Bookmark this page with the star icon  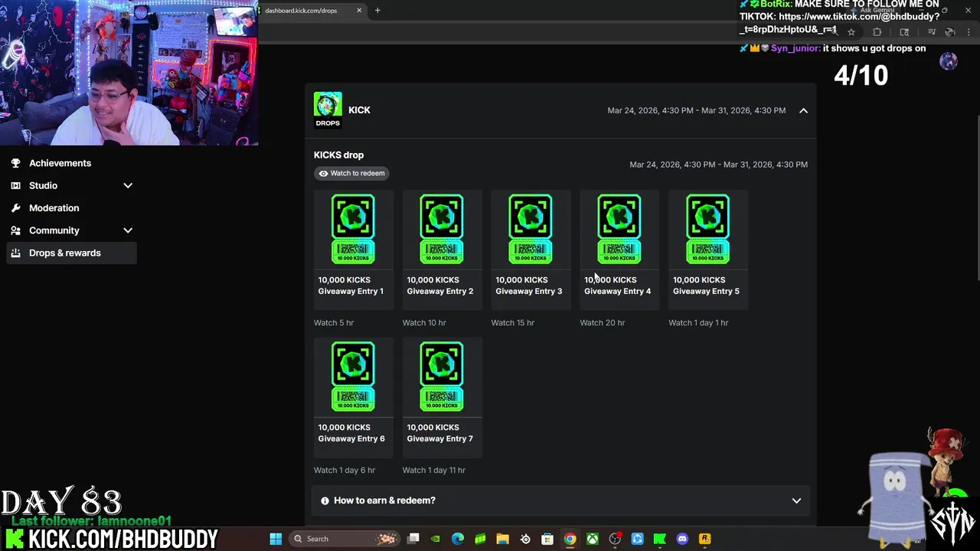coord(851,32)
